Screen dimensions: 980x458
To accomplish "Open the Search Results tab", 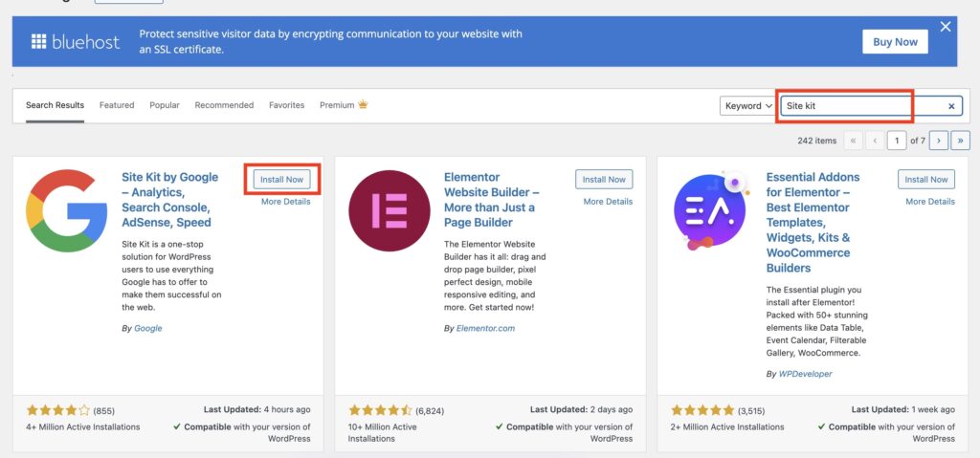I will [x=55, y=105].
